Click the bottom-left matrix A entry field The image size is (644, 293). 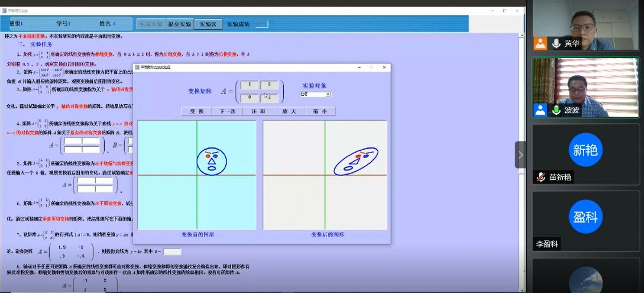[250, 98]
